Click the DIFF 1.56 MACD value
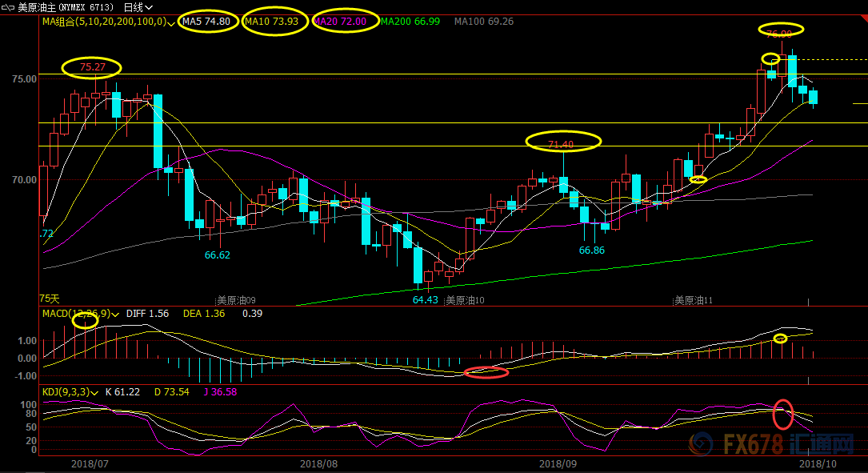This screenshot has width=868, height=473. pyautogui.click(x=147, y=315)
